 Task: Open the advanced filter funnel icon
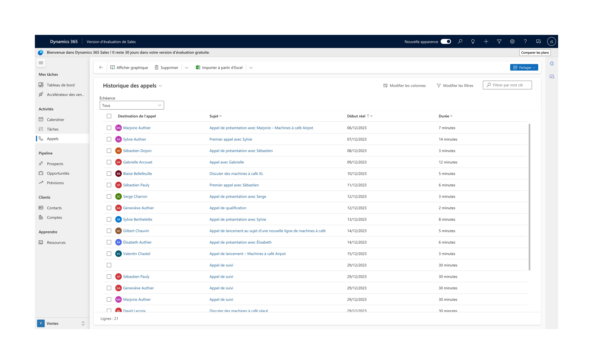tap(499, 41)
